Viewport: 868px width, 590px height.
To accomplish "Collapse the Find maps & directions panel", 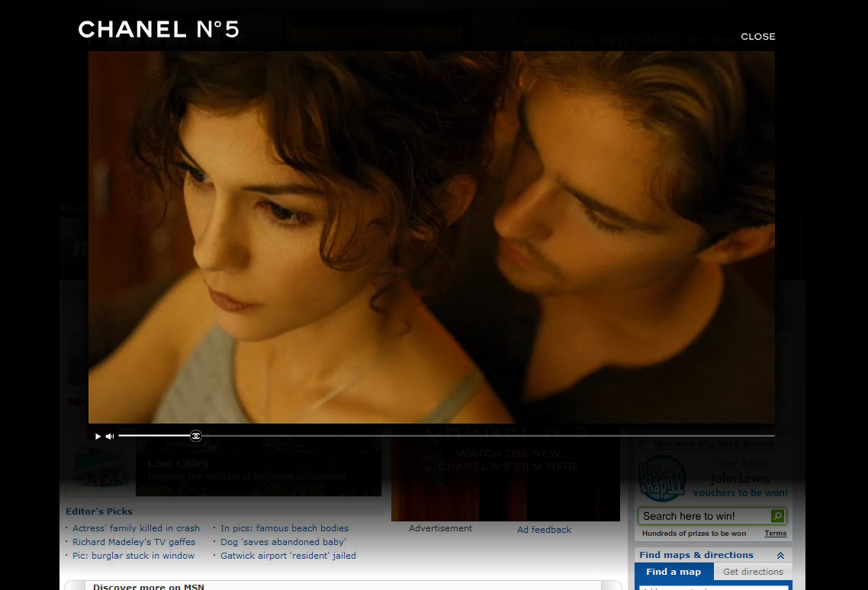I will coord(780,556).
